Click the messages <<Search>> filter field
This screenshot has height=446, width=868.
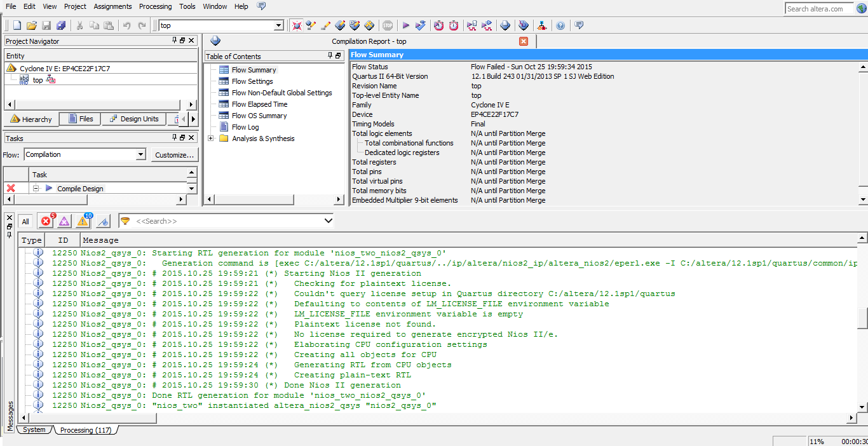click(x=226, y=221)
